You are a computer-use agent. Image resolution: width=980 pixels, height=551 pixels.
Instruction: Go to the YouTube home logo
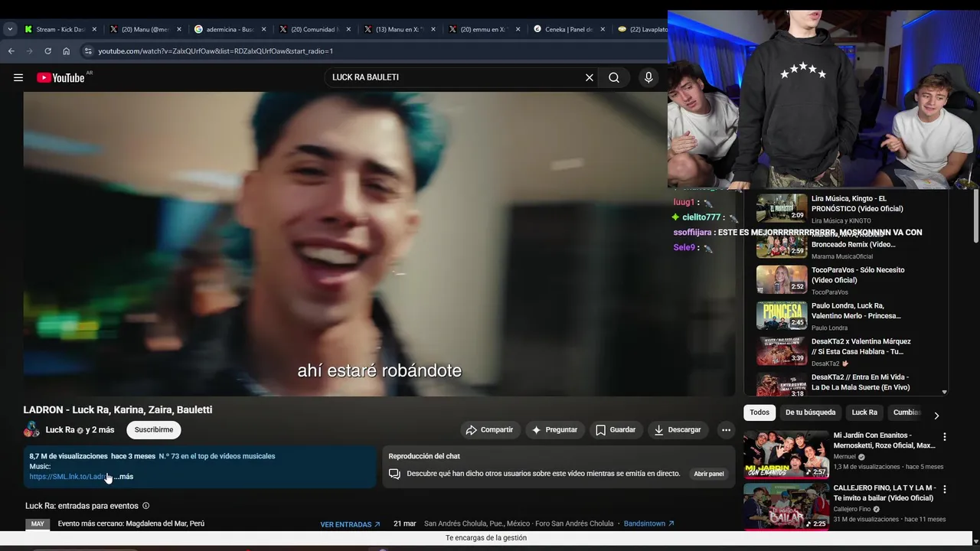pos(60,77)
